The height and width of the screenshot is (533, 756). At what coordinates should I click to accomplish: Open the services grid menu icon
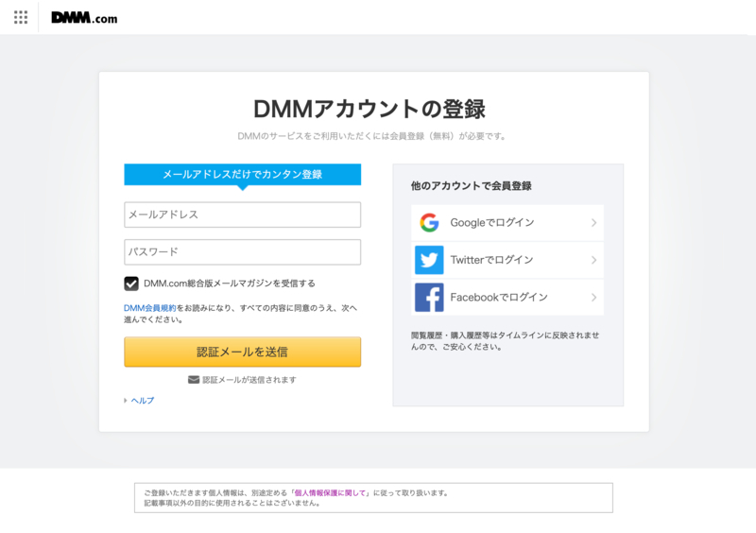[x=21, y=17]
